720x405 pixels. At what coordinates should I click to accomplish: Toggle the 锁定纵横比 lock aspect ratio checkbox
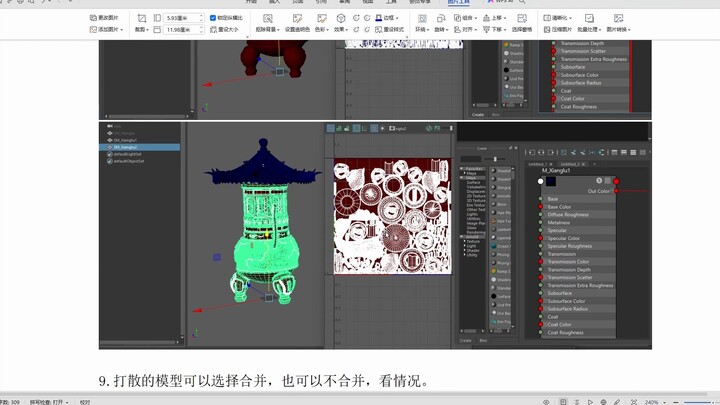point(213,18)
